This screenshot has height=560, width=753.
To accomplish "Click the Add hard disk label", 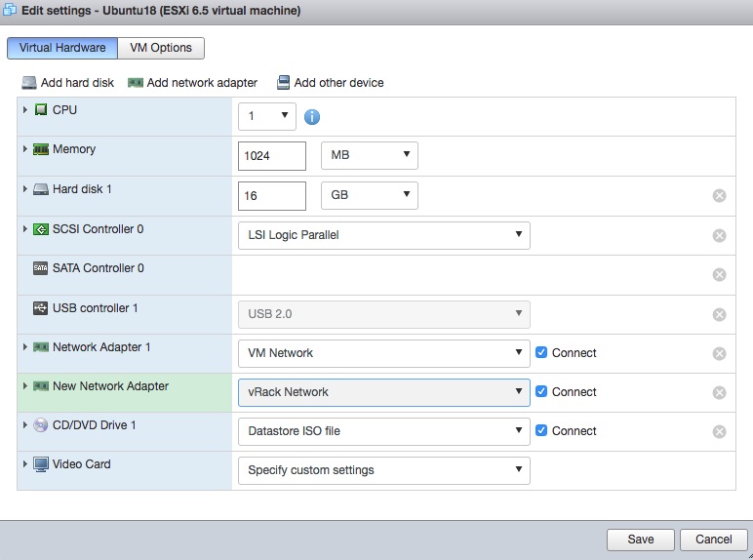I will click(x=77, y=83).
